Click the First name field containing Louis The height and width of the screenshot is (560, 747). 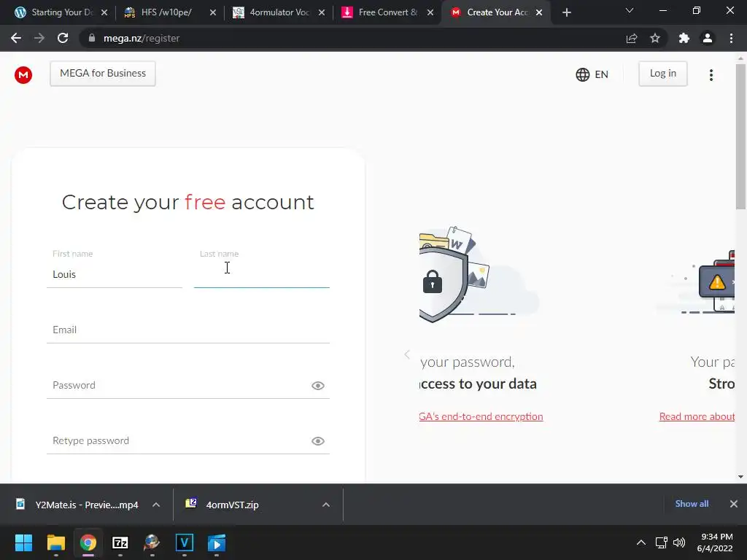tap(115, 274)
